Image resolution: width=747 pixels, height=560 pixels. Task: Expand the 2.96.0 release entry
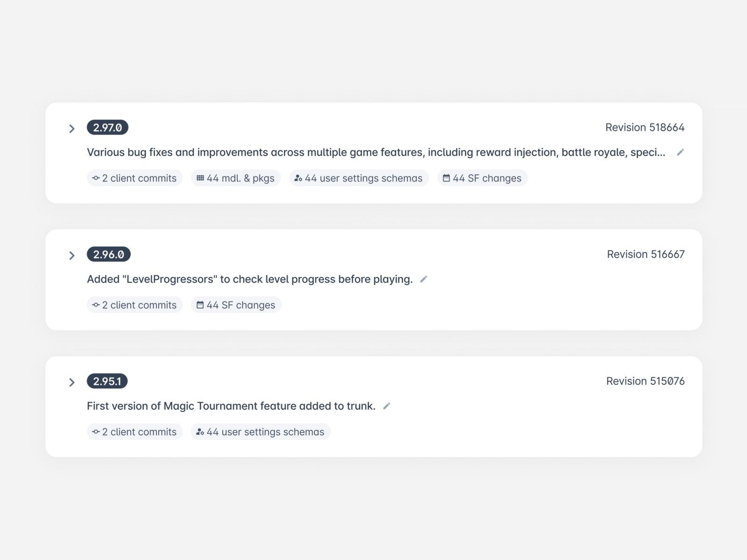(x=72, y=256)
